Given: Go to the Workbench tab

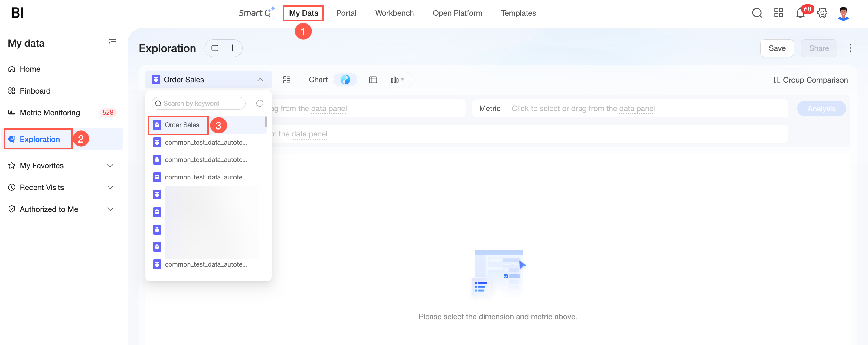Looking at the screenshot, I should pyautogui.click(x=394, y=13).
